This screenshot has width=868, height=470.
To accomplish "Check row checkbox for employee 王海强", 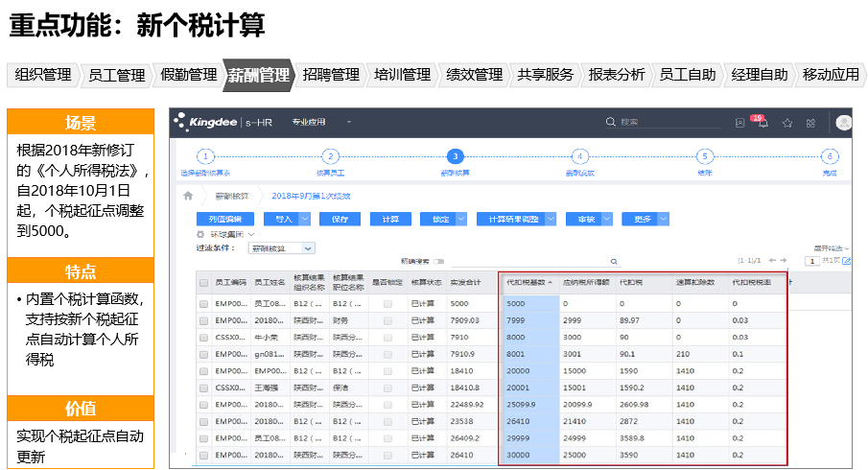I will pos(203,388).
